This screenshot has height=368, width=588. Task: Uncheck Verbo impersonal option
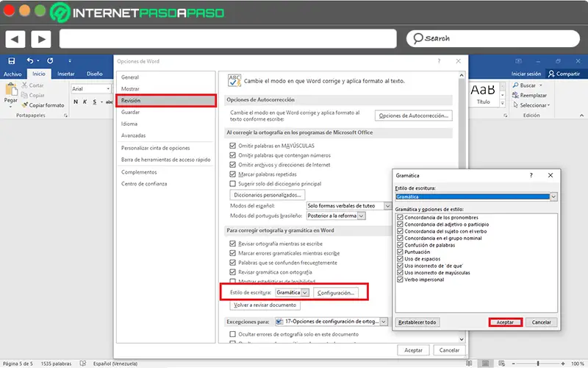400,280
